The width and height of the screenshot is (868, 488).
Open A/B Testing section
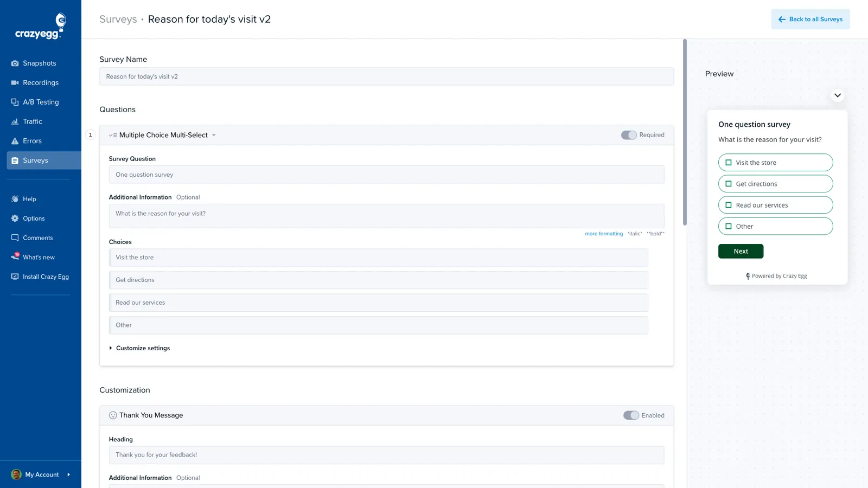click(x=41, y=102)
